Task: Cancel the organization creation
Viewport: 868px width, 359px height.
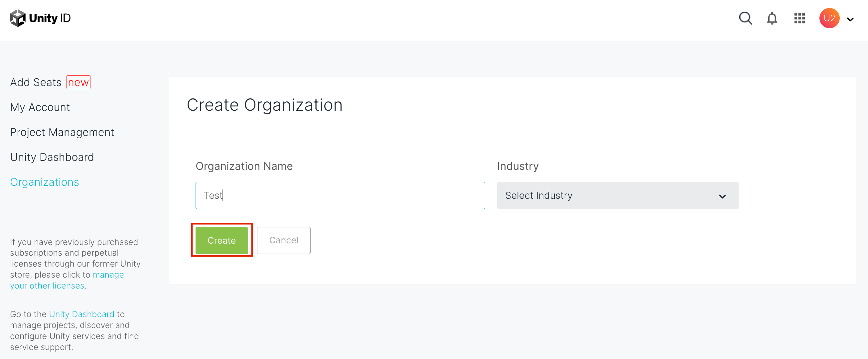Action: 283,240
